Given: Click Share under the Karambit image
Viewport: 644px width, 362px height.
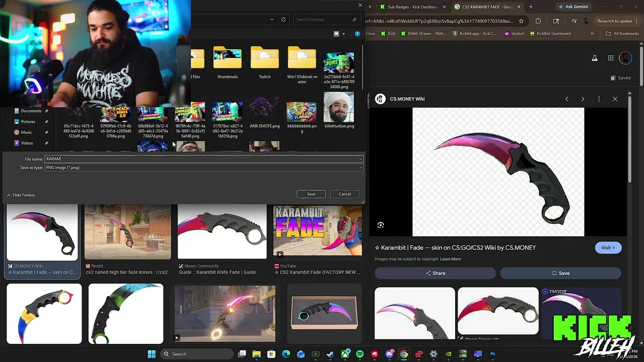Looking at the screenshot, I should click(x=435, y=273).
